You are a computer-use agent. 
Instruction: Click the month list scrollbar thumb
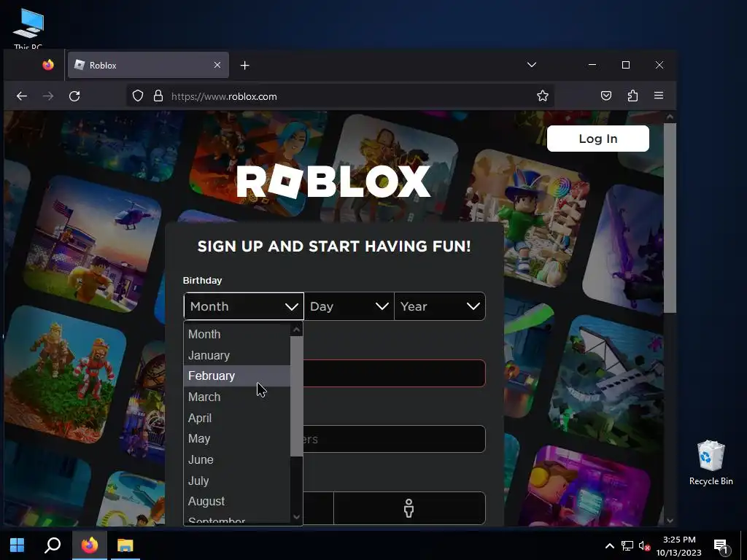pyautogui.click(x=296, y=396)
